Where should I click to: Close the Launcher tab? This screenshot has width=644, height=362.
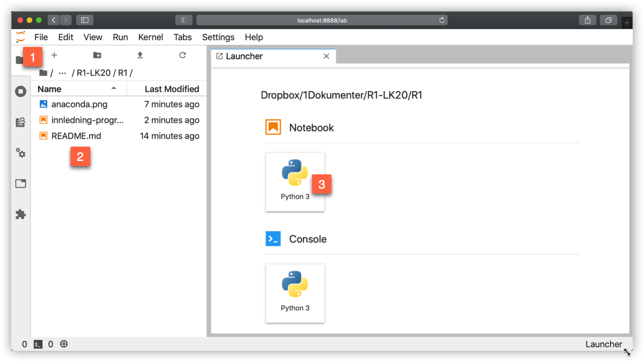[x=326, y=56]
